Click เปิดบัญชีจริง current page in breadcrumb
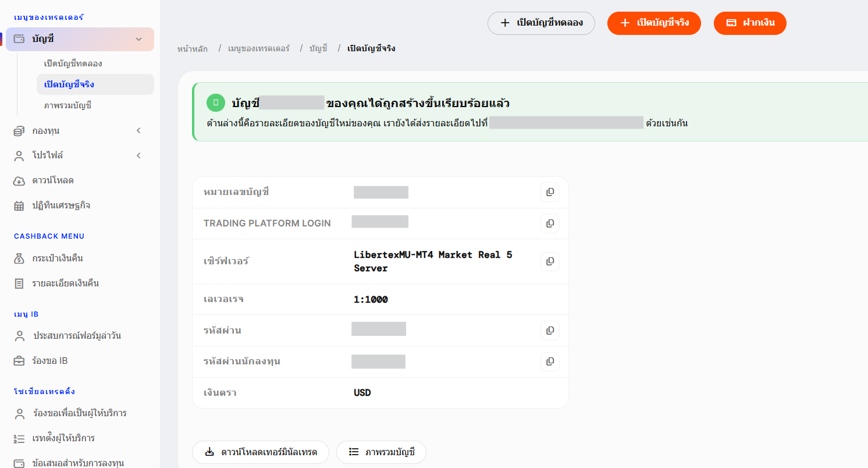 point(371,48)
